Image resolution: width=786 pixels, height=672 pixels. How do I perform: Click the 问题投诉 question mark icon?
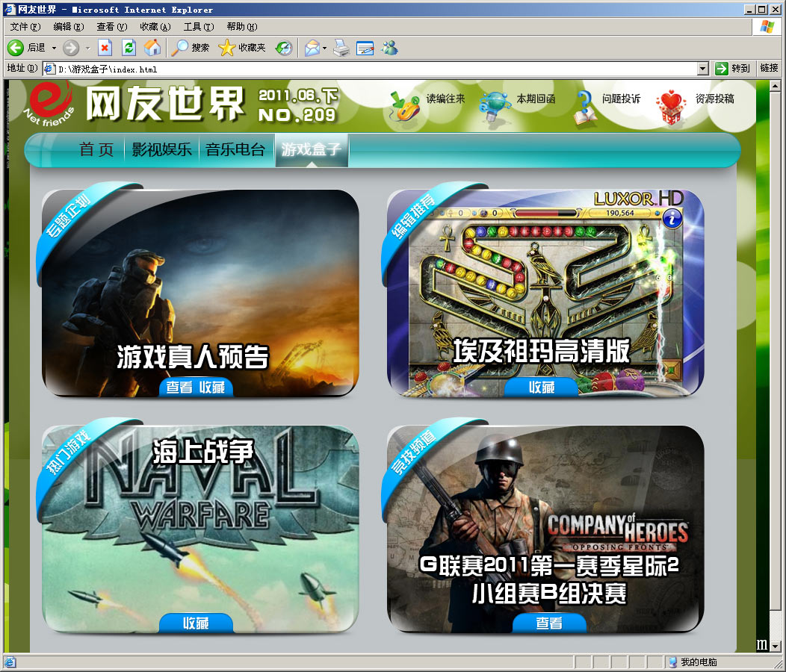(586, 108)
